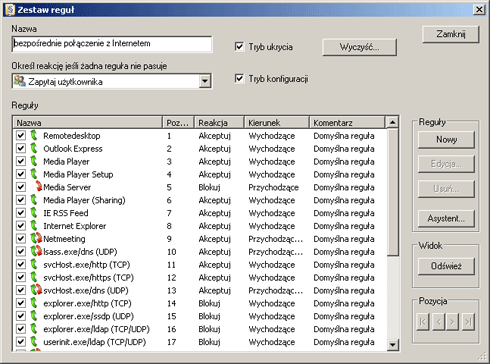Click the Domyślna reguła comment of IE RSS Feed

(x=344, y=213)
